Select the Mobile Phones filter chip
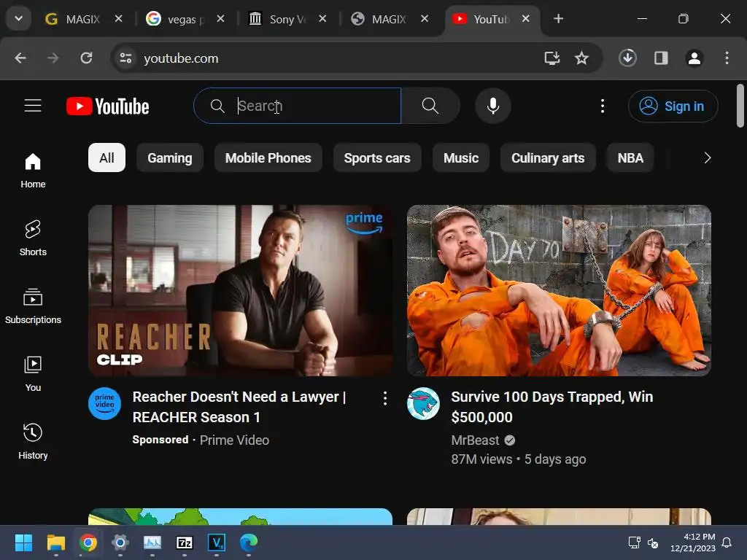The width and height of the screenshot is (747, 560). click(268, 157)
